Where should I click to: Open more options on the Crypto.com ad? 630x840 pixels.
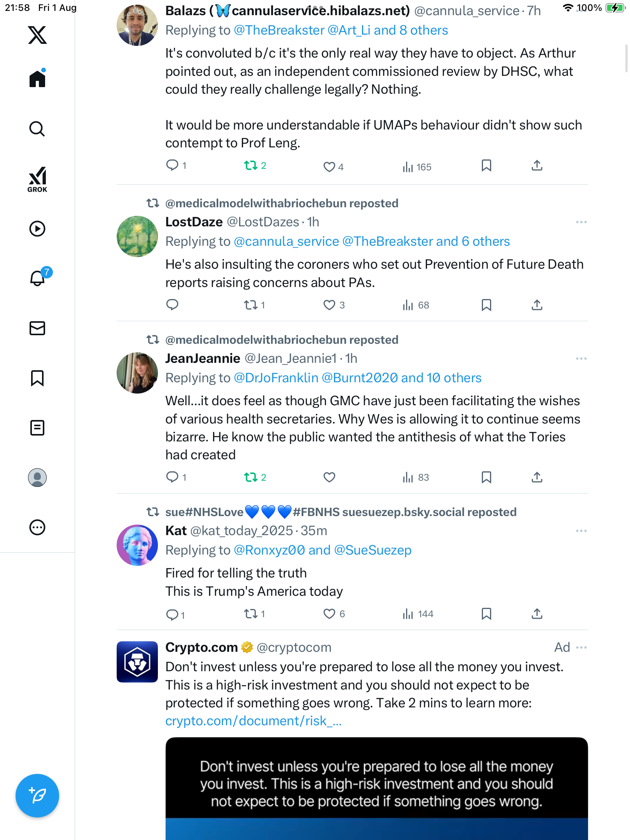coord(581,647)
